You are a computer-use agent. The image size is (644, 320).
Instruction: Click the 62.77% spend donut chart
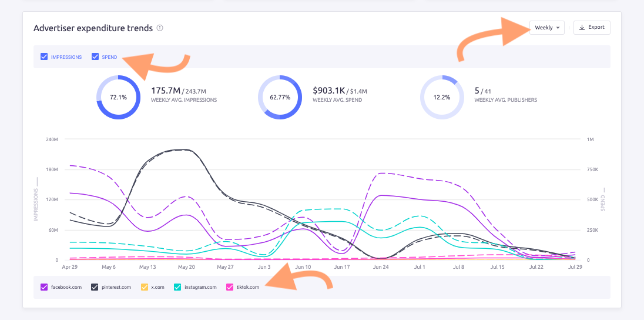(x=280, y=97)
